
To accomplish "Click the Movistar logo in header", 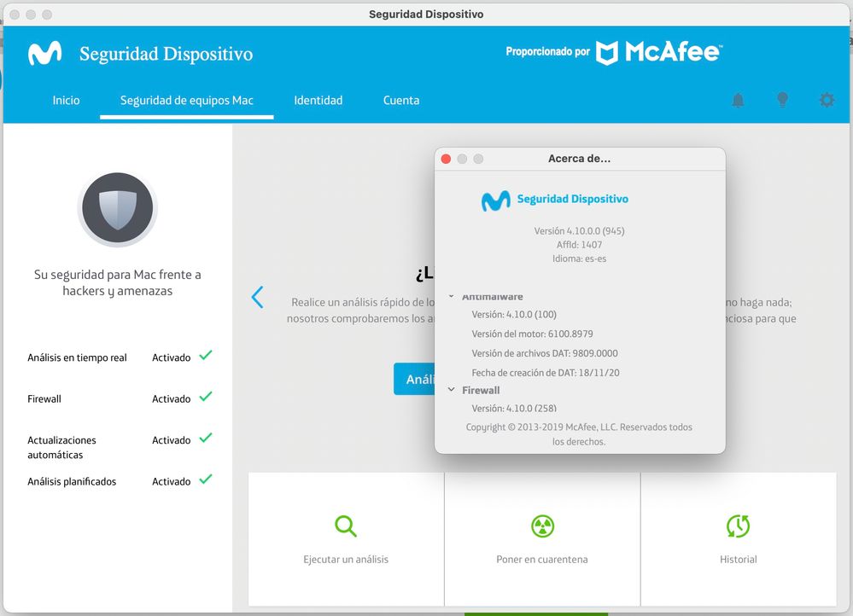I will (44, 54).
